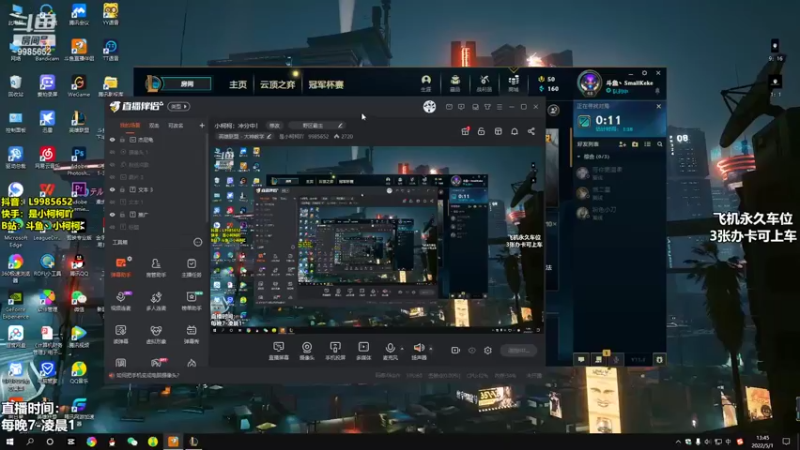Click the source list vertical scrollbar
The height and width of the screenshot is (450, 800).
click(207, 179)
